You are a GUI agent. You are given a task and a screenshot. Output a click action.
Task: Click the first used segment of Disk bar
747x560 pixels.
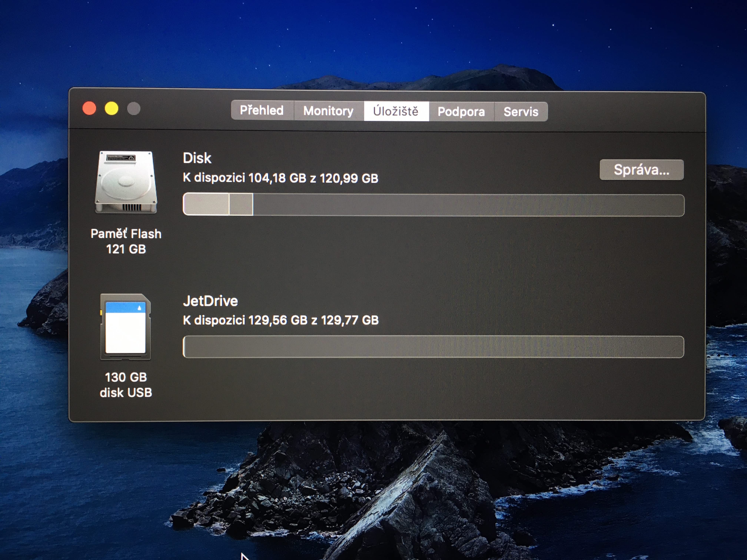tap(206, 204)
